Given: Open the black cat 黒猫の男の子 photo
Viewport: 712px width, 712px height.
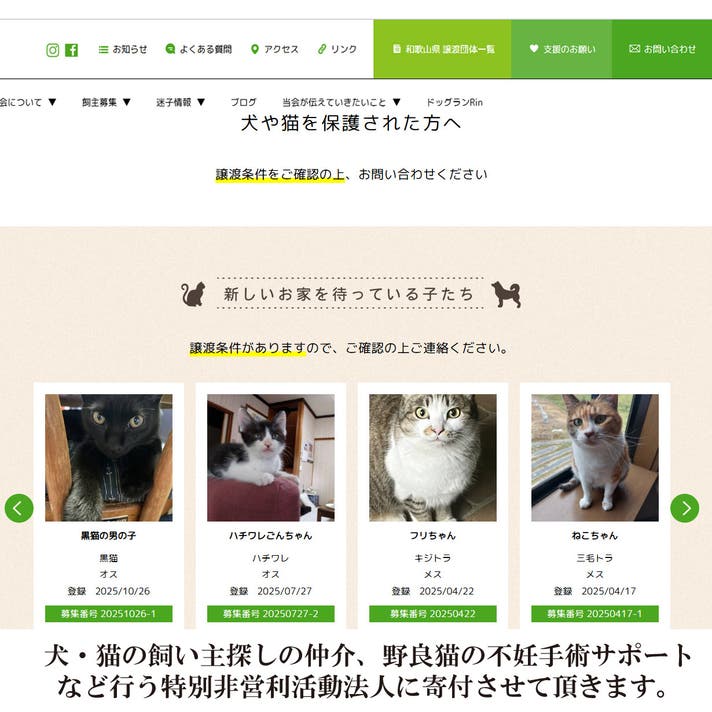Looking at the screenshot, I should coord(109,458).
